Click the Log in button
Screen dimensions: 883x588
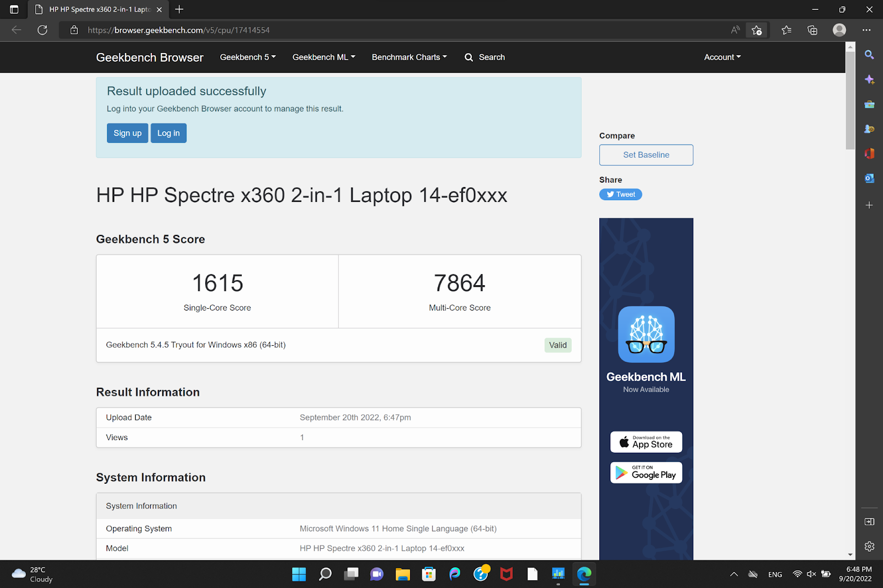coord(168,133)
